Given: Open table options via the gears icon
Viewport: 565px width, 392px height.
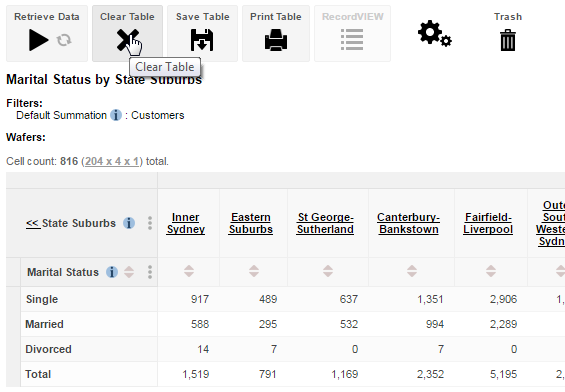Looking at the screenshot, I should pos(435,34).
